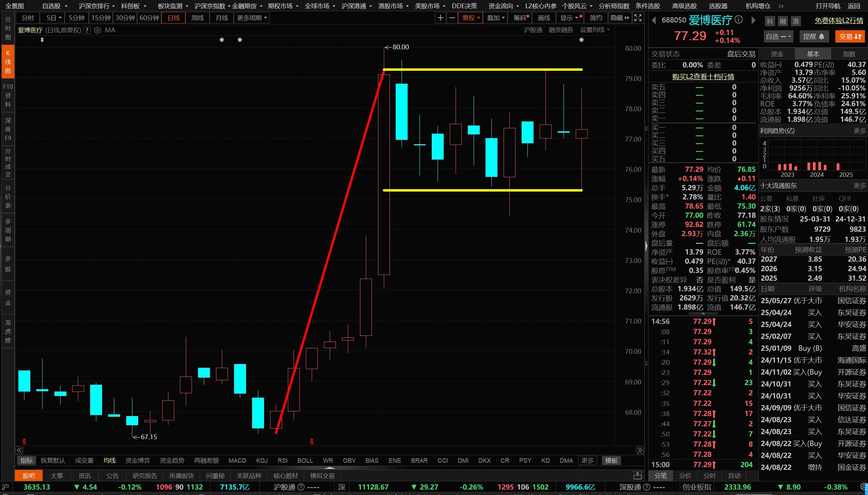868x495 pixels.
Task: Open the K线图 sidebar view
Action: 8,62
